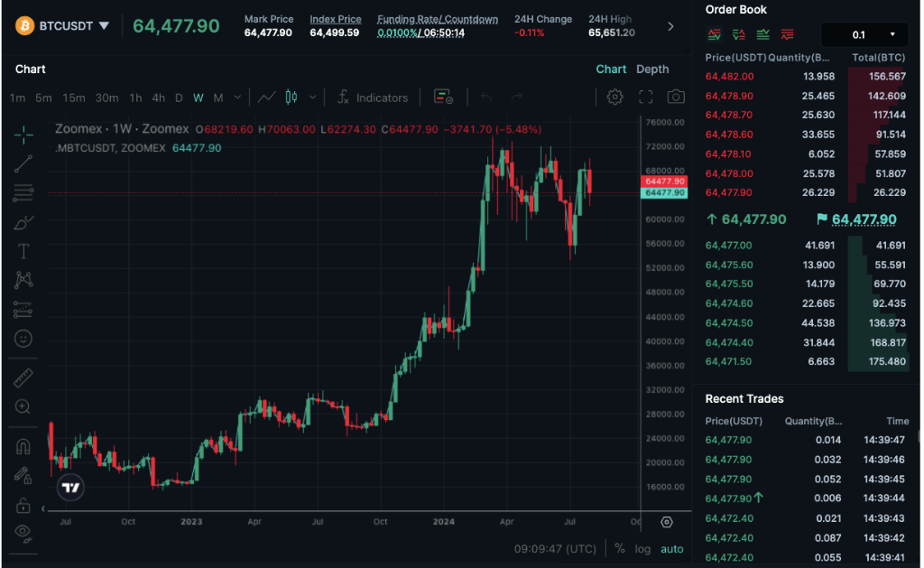Image resolution: width=924 pixels, height=568 pixels.
Task: Switch to the Chart tab
Action: (x=611, y=69)
